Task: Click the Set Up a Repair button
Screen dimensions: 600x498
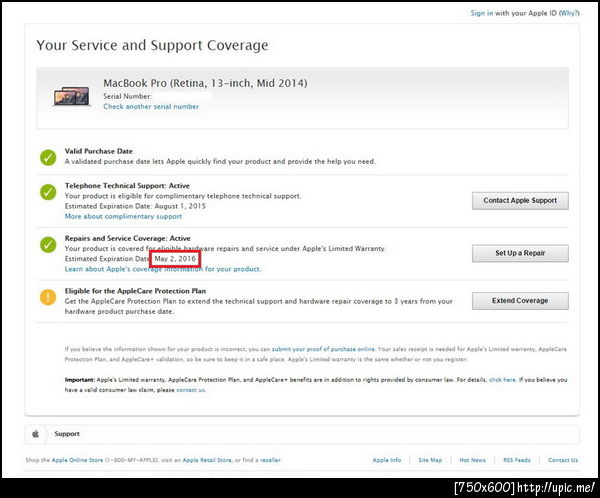Action: point(520,253)
